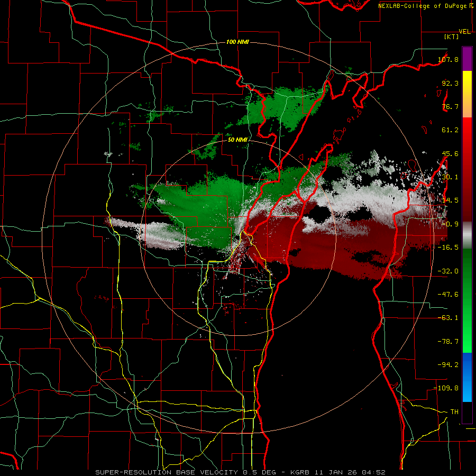Click the -16.5 velocity scale value
This screenshot has height=476, width=476.
tap(448, 248)
